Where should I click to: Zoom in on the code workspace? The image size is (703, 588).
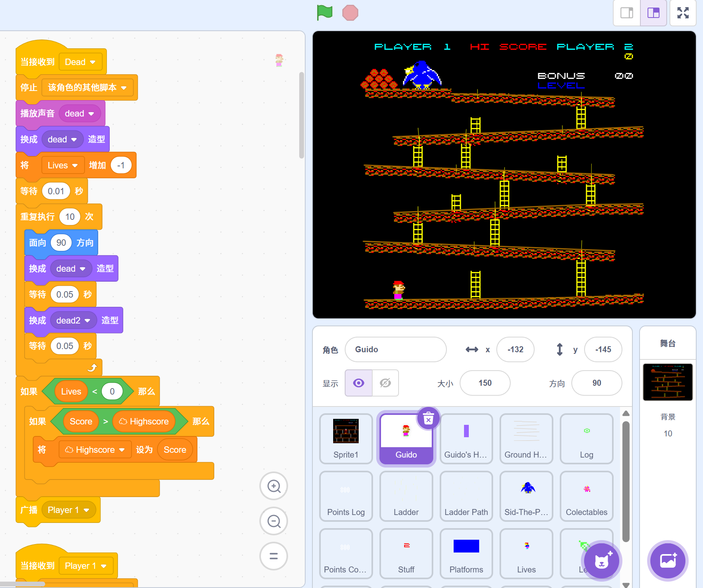click(274, 486)
